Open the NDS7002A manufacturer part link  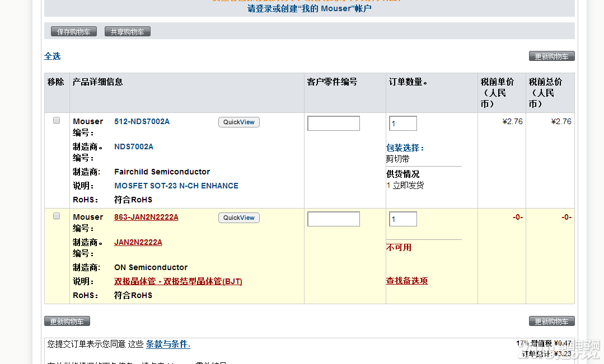coord(134,146)
